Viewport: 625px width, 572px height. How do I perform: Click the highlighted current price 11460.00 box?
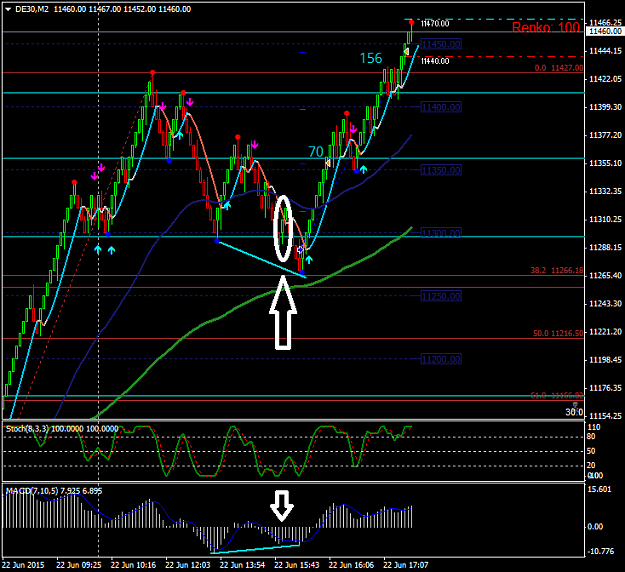tap(605, 31)
